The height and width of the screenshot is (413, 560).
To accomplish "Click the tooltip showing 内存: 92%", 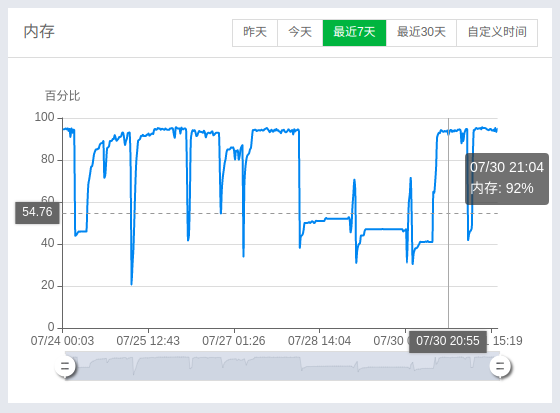I will click(507, 179).
